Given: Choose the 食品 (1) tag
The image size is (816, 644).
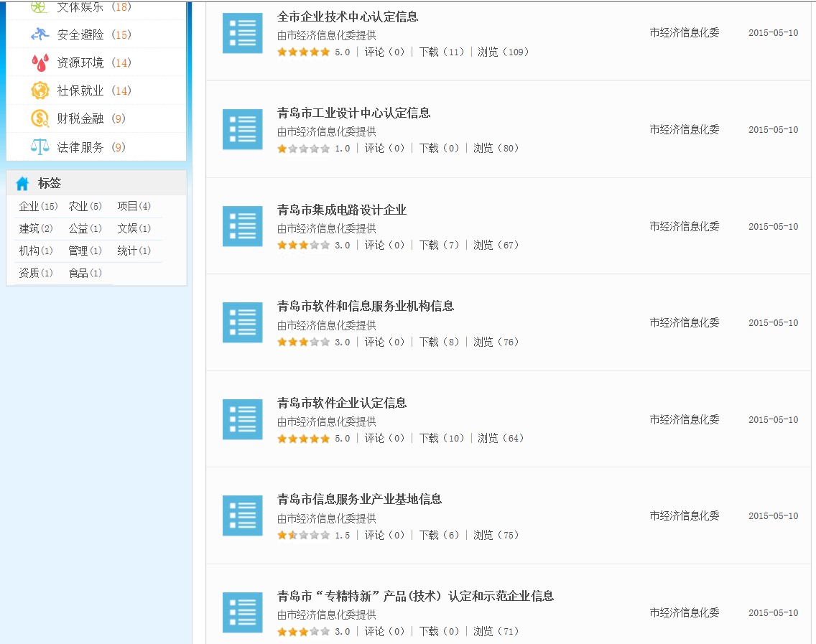Looking at the screenshot, I should [85, 273].
